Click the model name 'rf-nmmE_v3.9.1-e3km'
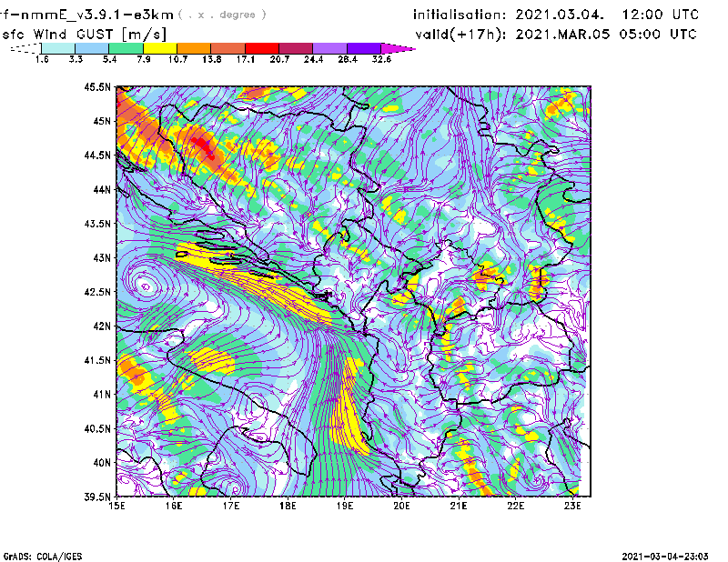The height and width of the screenshot is (562, 728). pyautogui.click(x=86, y=15)
